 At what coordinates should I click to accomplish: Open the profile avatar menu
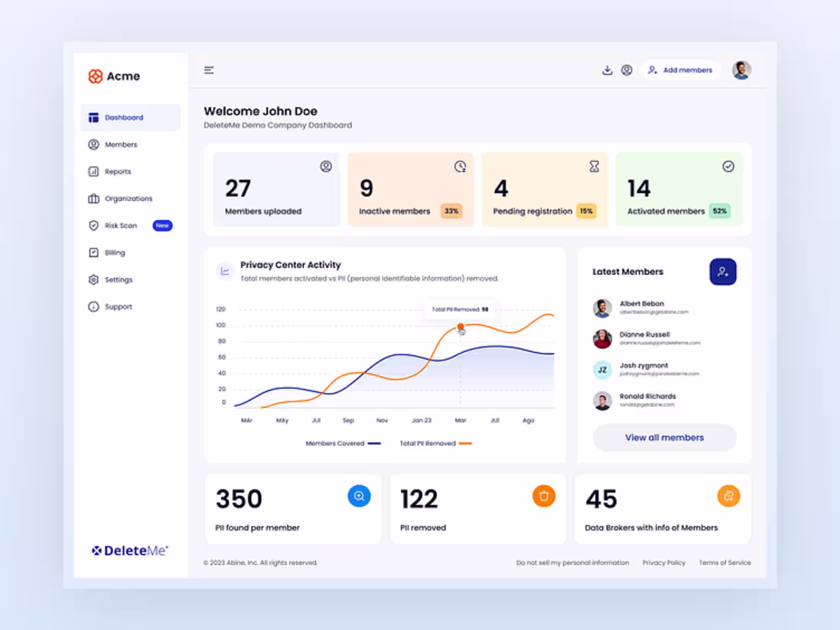pos(741,69)
